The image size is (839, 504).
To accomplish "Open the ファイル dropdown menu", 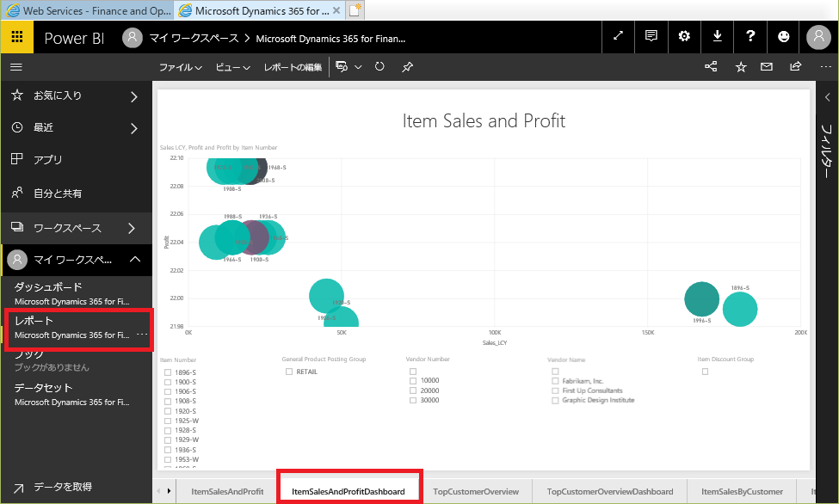I will click(x=181, y=67).
